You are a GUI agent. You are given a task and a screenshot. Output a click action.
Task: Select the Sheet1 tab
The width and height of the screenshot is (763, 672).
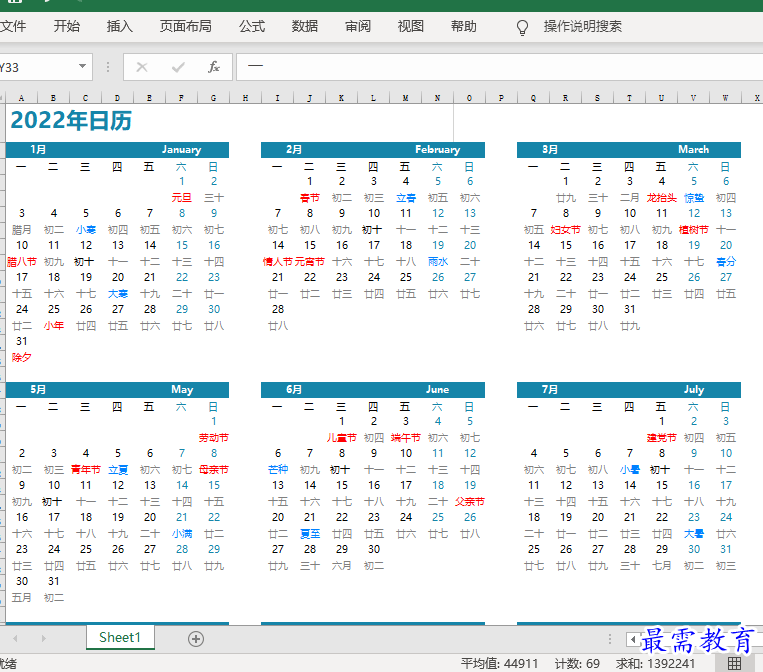click(x=120, y=637)
